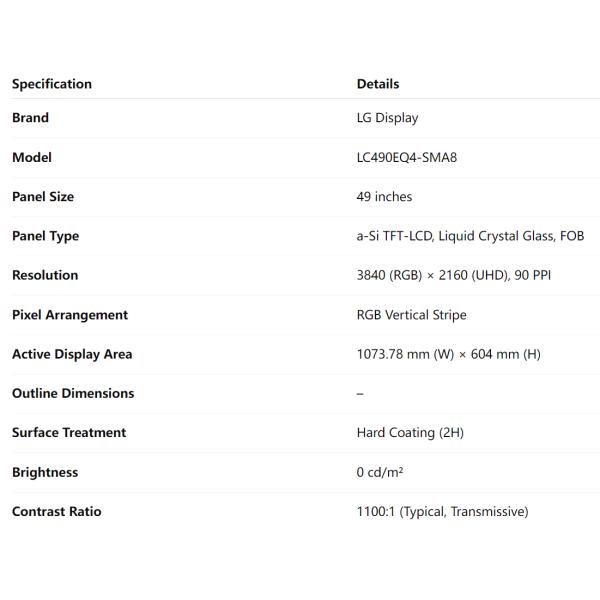Screen dimensions: 600x600
Task: Click the LC490EQ4-SMA8 model number
Action: pyautogui.click(x=406, y=157)
